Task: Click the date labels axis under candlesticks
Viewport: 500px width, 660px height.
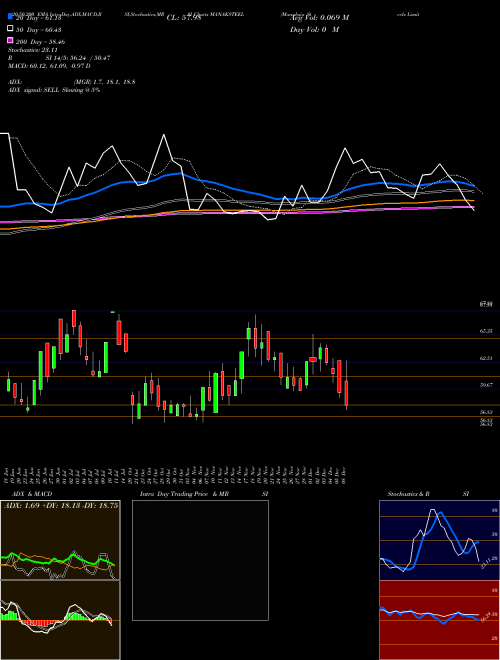Action: [176, 475]
